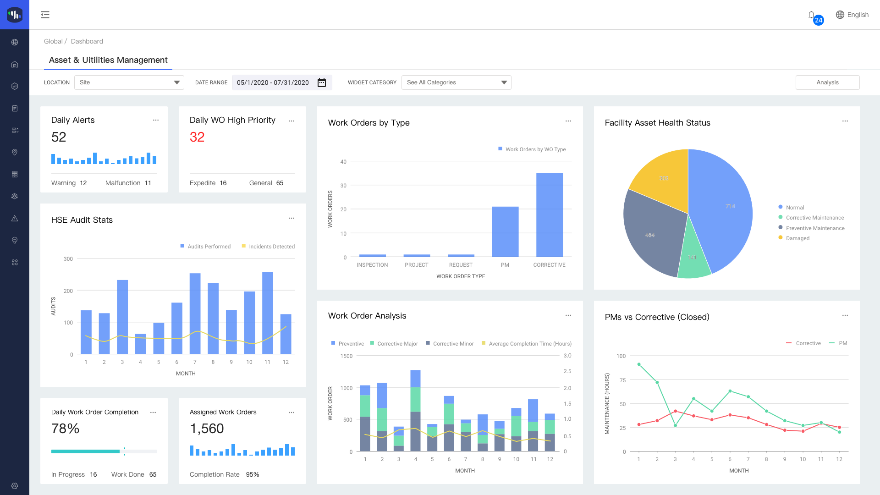Open Work Orders by Type ellipsis menu
Screen dimensions: 880x495
coord(568,121)
